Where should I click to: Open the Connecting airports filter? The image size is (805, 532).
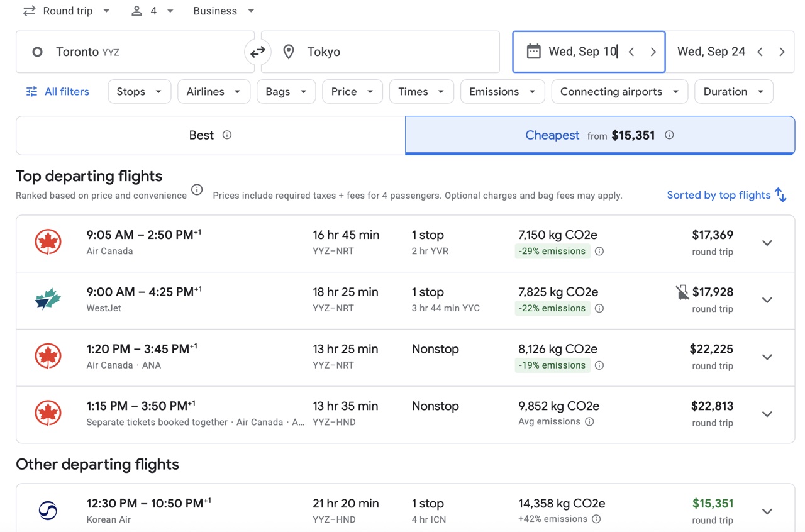tap(619, 92)
